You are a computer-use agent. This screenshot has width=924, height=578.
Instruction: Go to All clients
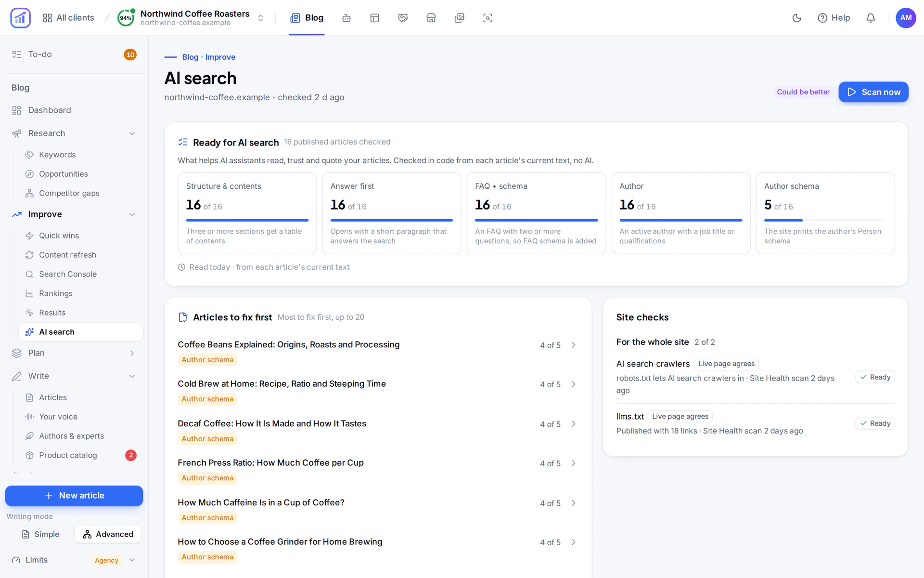pos(68,18)
